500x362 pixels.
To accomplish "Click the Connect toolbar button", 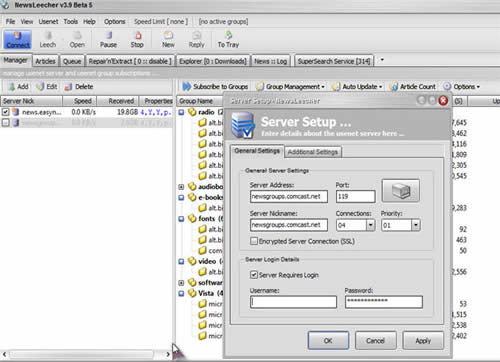I will pos(18,39).
